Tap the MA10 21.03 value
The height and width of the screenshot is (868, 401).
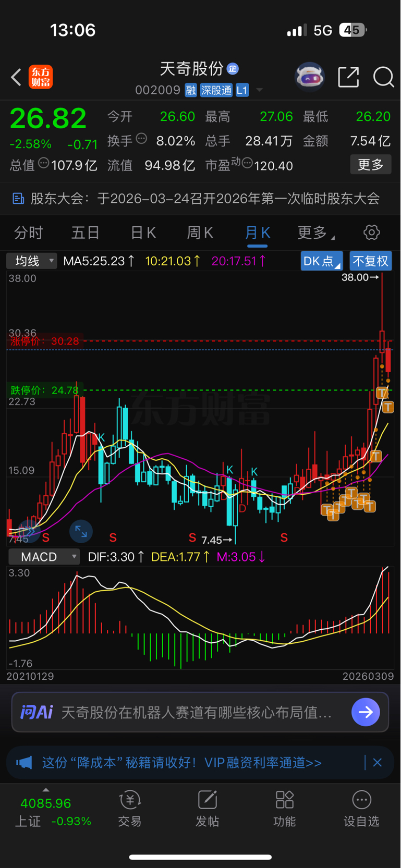tap(173, 261)
